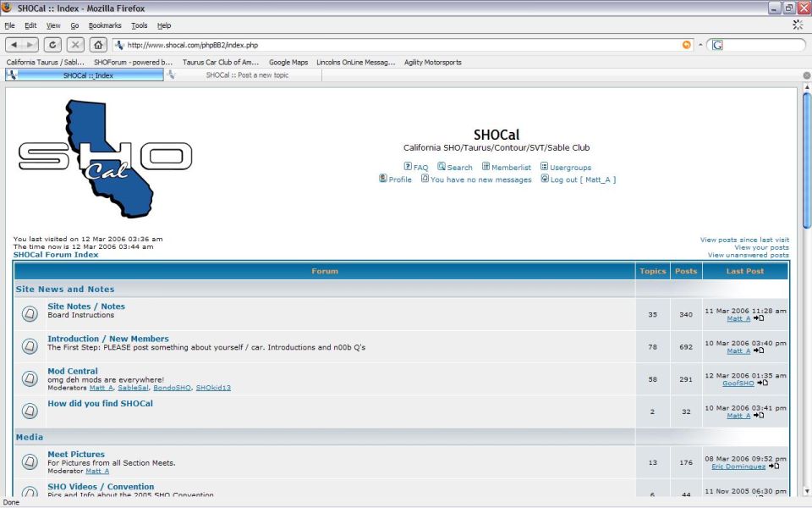Click the SHOCal California logo image
812x508 pixels.
105,158
